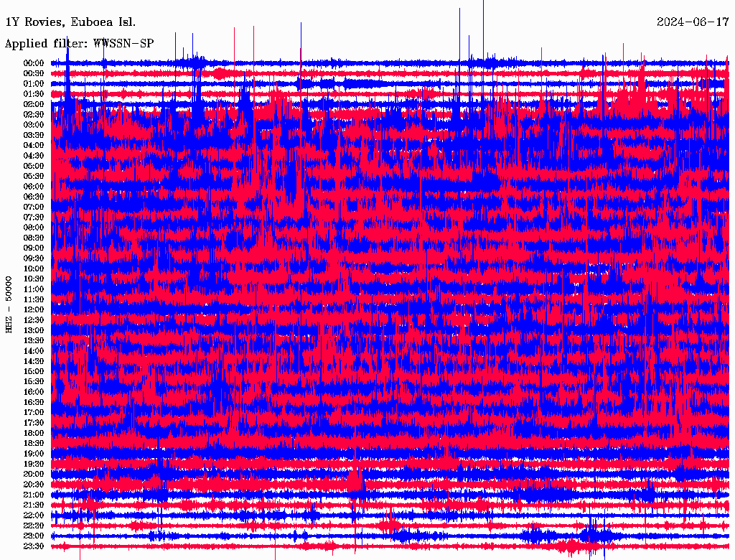Select the 09:00 time label

tap(34, 248)
